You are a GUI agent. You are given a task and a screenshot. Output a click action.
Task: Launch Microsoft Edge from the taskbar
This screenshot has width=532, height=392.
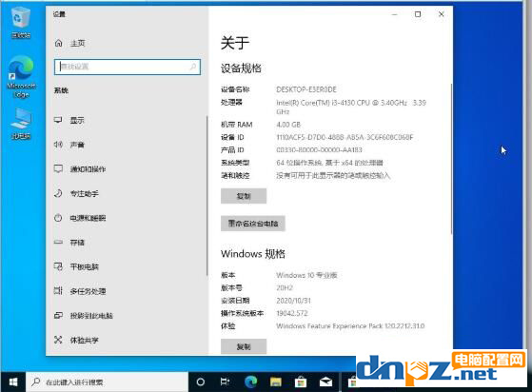[250, 382]
